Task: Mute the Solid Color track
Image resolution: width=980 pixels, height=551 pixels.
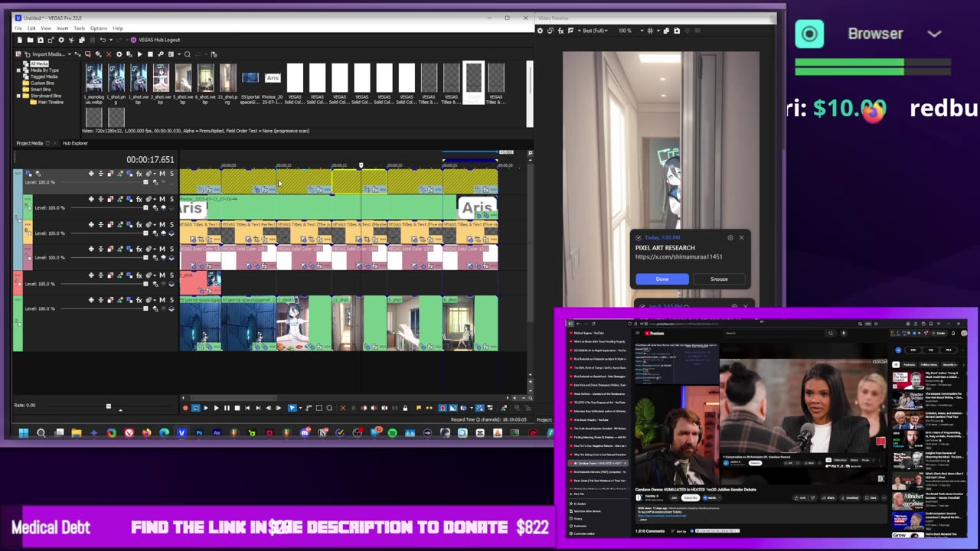Action: click(x=162, y=249)
